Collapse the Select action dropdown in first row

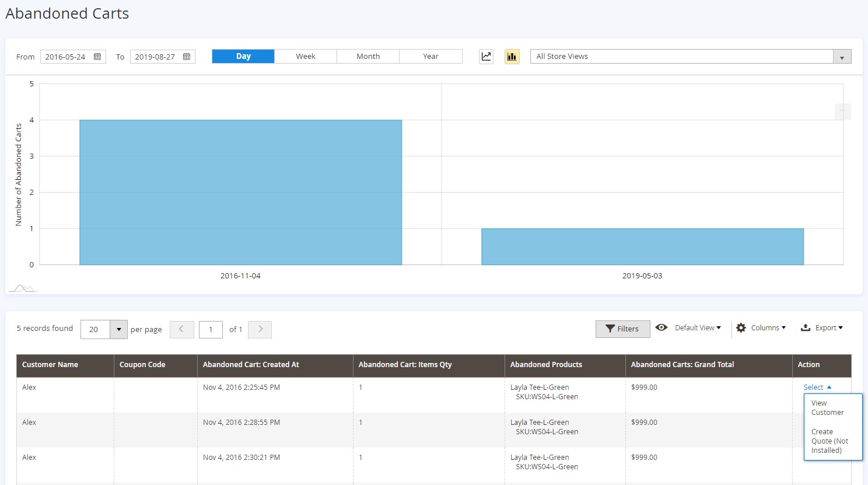(817, 387)
